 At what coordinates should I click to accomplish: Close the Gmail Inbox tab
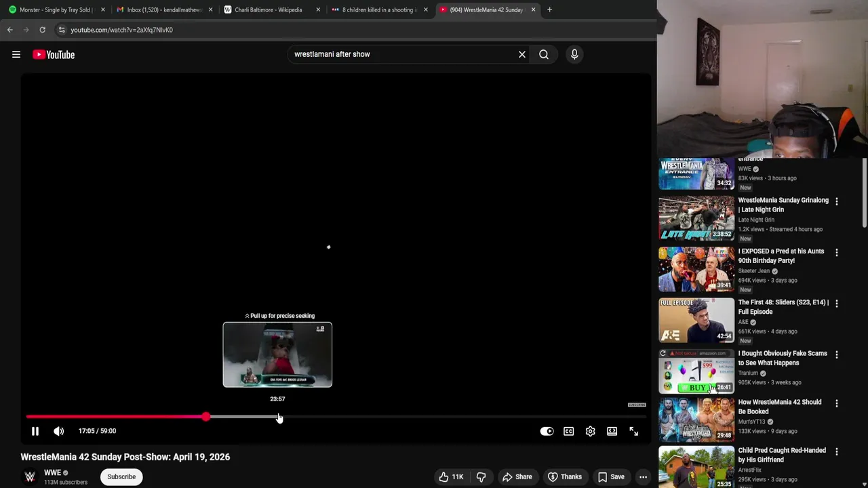[210, 9]
